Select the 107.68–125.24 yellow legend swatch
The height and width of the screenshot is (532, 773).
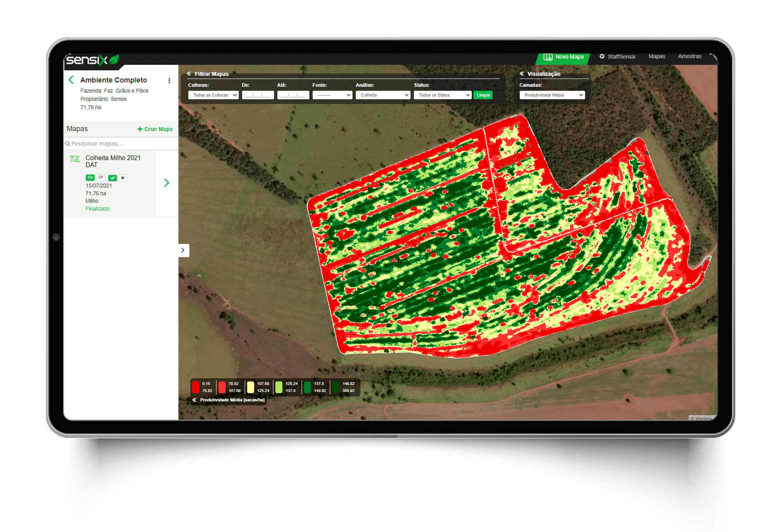point(250,387)
